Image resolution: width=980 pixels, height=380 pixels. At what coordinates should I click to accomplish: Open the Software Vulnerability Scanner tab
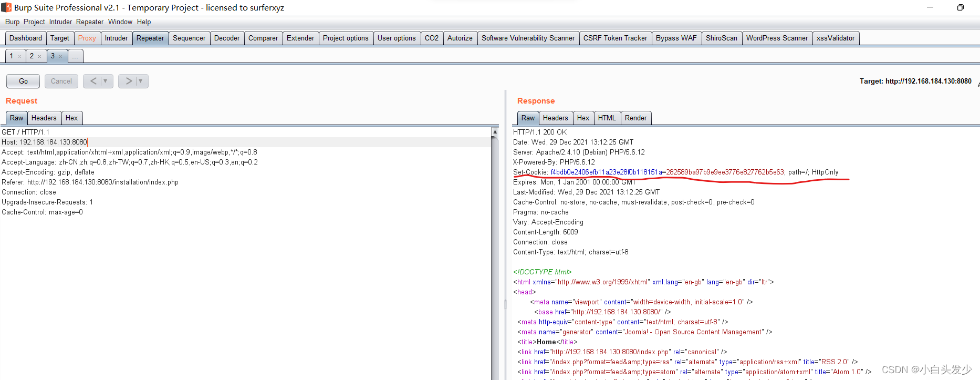point(528,38)
